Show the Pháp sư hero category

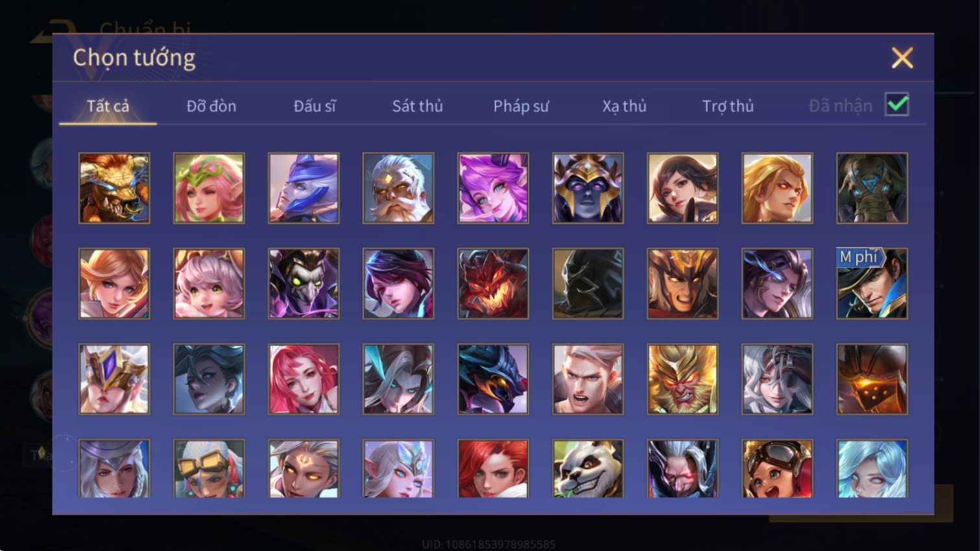[521, 106]
